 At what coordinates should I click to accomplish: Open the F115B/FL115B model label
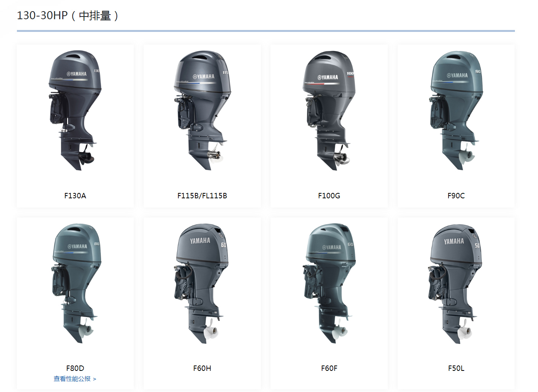(202, 196)
